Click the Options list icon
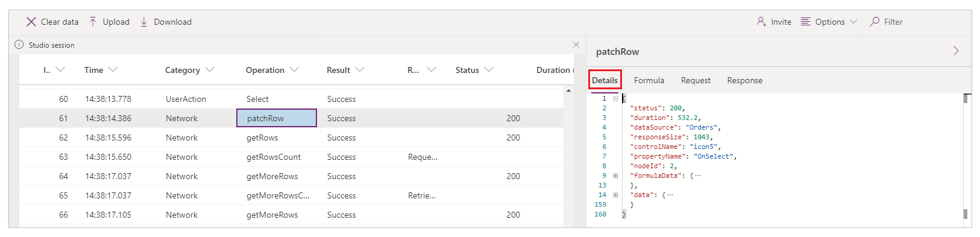Screen dimensions: 980x237 coord(806,22)
